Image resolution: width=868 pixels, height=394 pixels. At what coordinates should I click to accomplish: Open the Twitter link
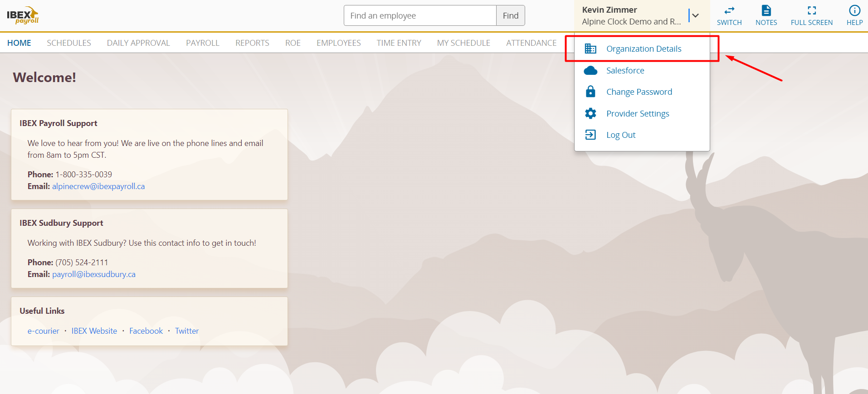tap(187, 331)
